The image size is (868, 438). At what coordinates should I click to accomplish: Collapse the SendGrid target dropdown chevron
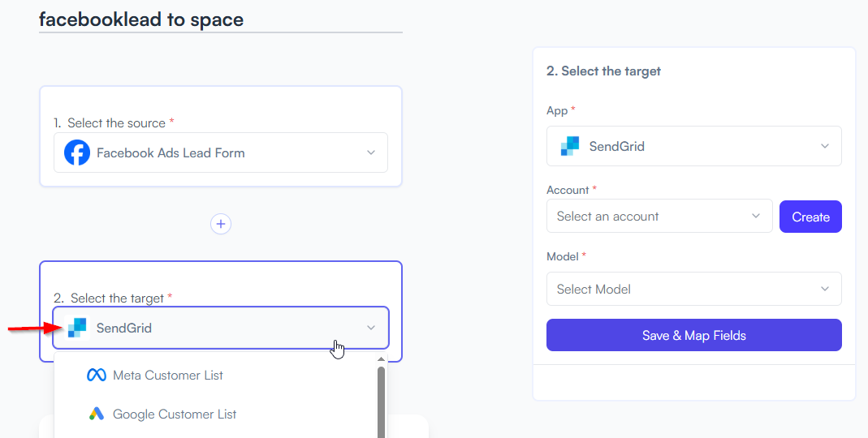pyautogui.click(x=371, y=328)
